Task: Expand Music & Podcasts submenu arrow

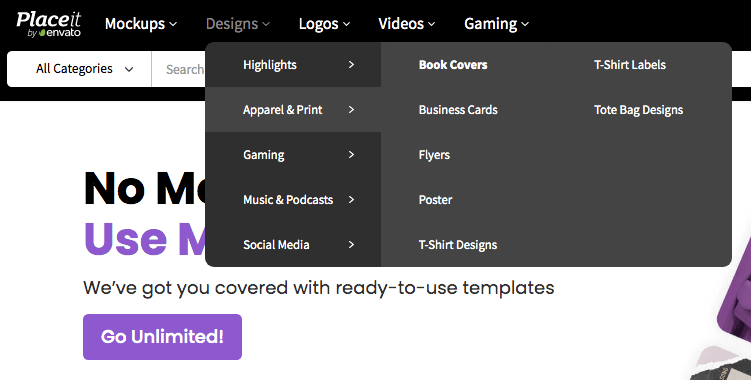Action: (x=351, y=200)
